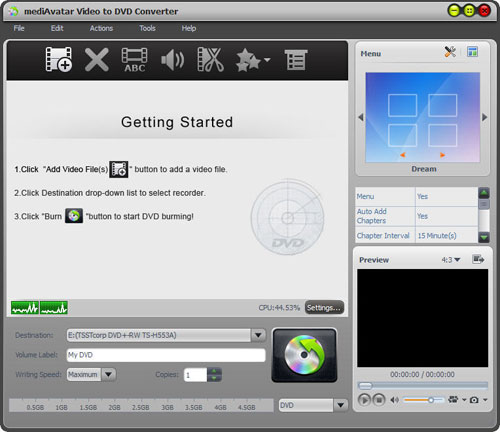500x432 pixels.
Task: Click the Burn icon in step 3 instructions
Action: [x=74, y=216]
